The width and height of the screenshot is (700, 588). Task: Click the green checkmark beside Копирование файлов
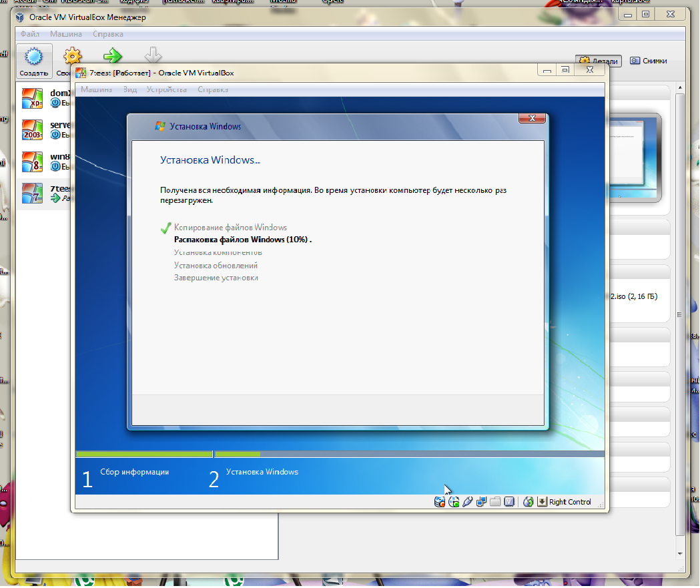click(165, 228)
